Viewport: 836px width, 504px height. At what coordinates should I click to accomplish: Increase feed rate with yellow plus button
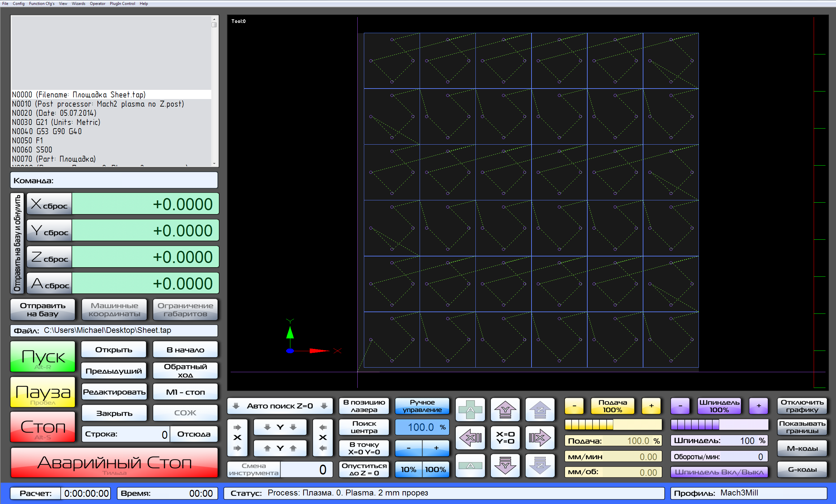click(651, 406)
